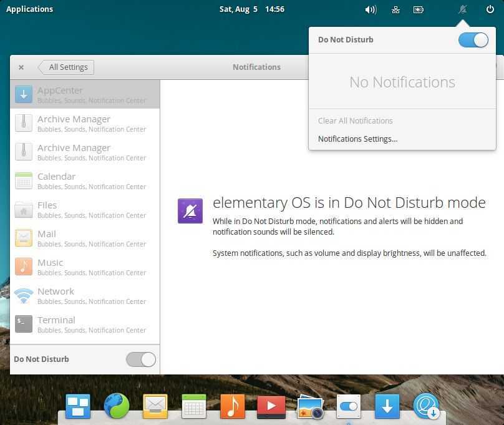504x425 pixels.
Task: Click the battery indicator in the top panel
Action: [x=419, y=9]
